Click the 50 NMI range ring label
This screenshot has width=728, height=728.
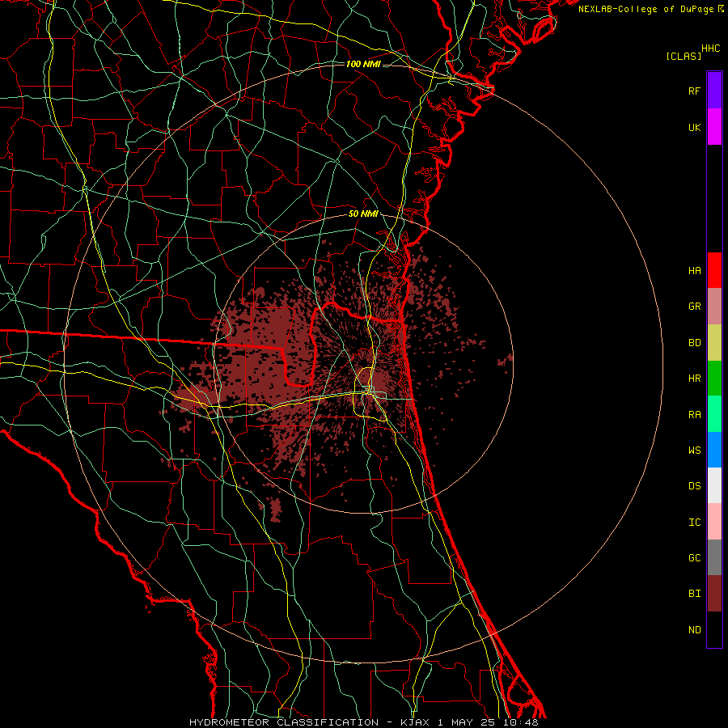point(363,214)
